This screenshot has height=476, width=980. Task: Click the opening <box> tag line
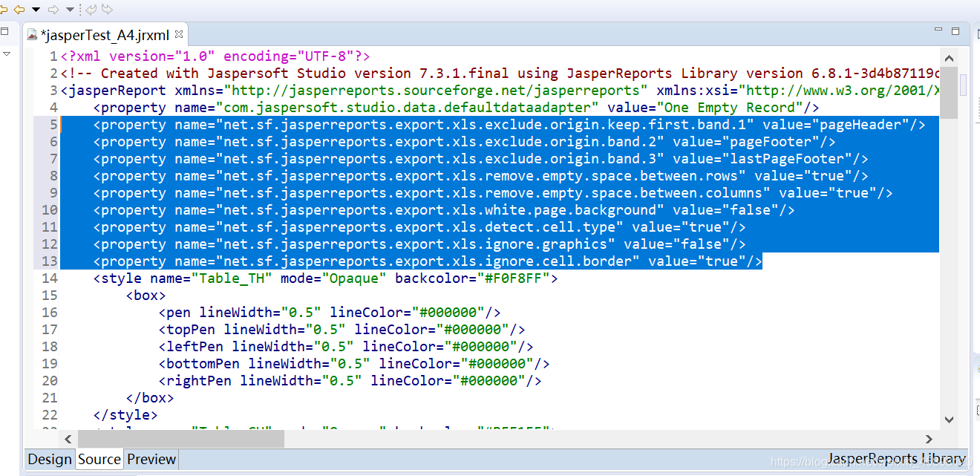[146, 296]
